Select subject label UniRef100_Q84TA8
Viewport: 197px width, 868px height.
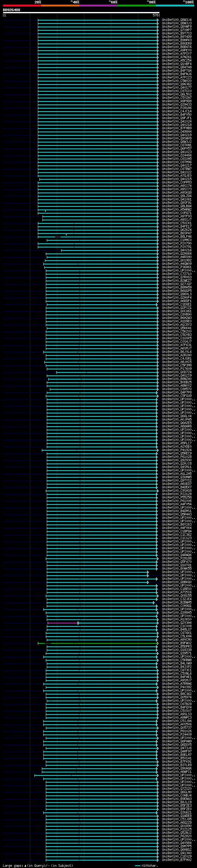[177, 67]
